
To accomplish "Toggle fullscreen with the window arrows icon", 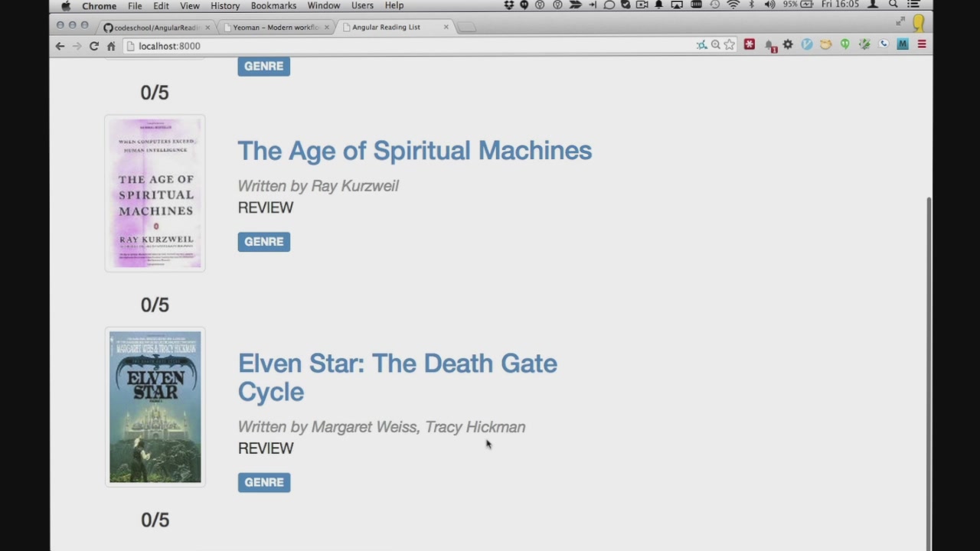I will click(x=900, y=21).
